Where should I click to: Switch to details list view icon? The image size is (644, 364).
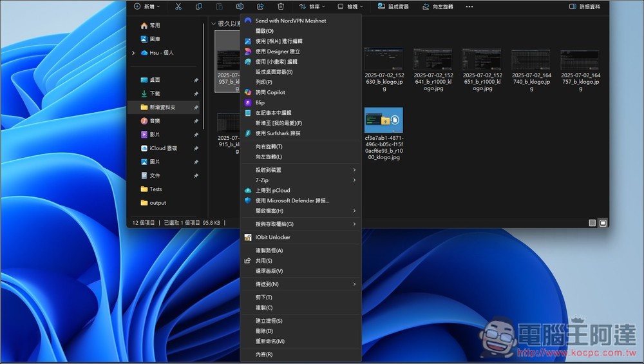point(592,223)
